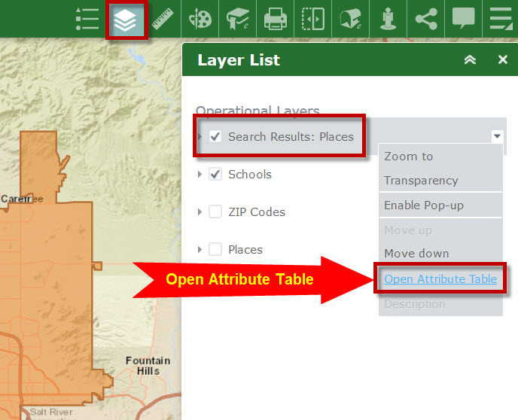518x420 pixels.
Task: Expand the Schools layer tree
Action: click(200, 174)
